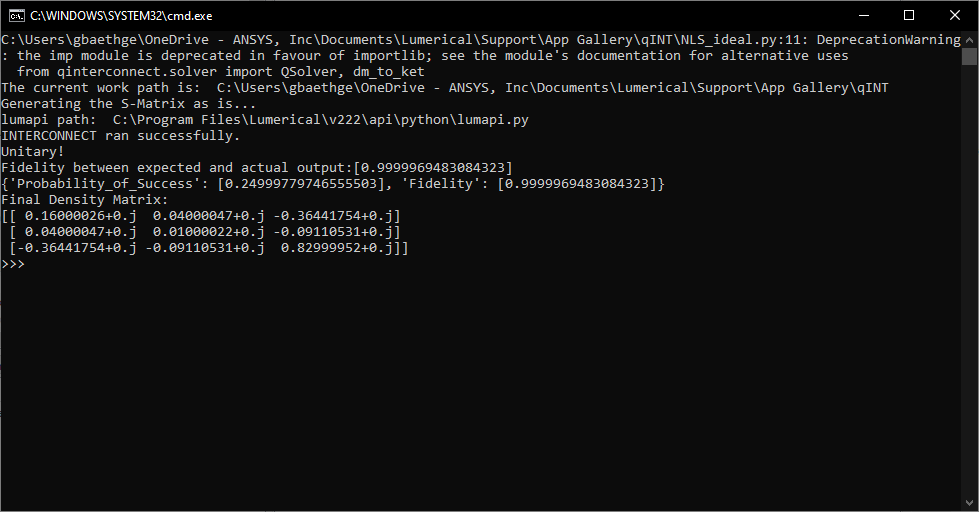Click the lumapi.py path text
The image size is (979, 512).
321,120
